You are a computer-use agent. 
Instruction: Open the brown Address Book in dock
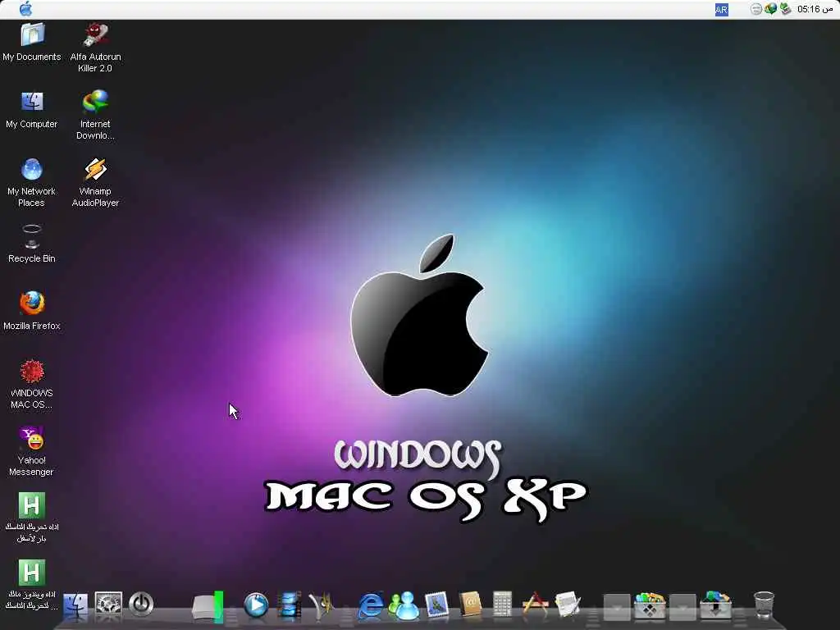pos(470,605)
